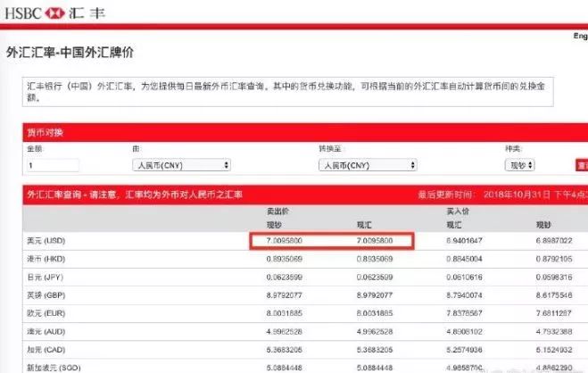
Task: Click the 现汇 header under 买入价
Action: pos(454,225)
